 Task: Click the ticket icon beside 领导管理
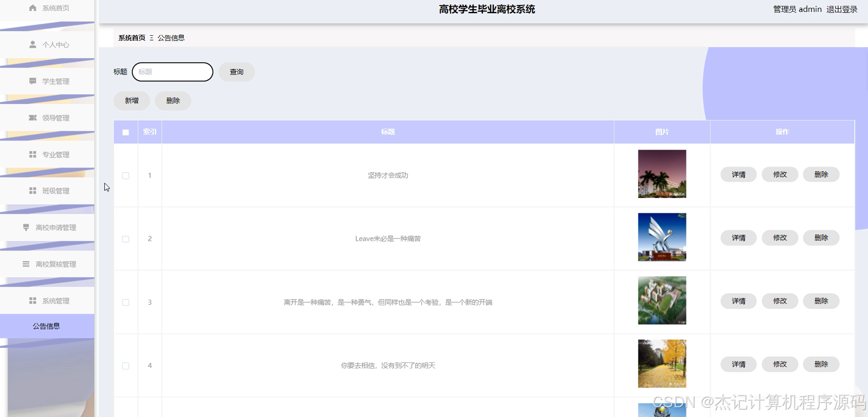point(32,118)
